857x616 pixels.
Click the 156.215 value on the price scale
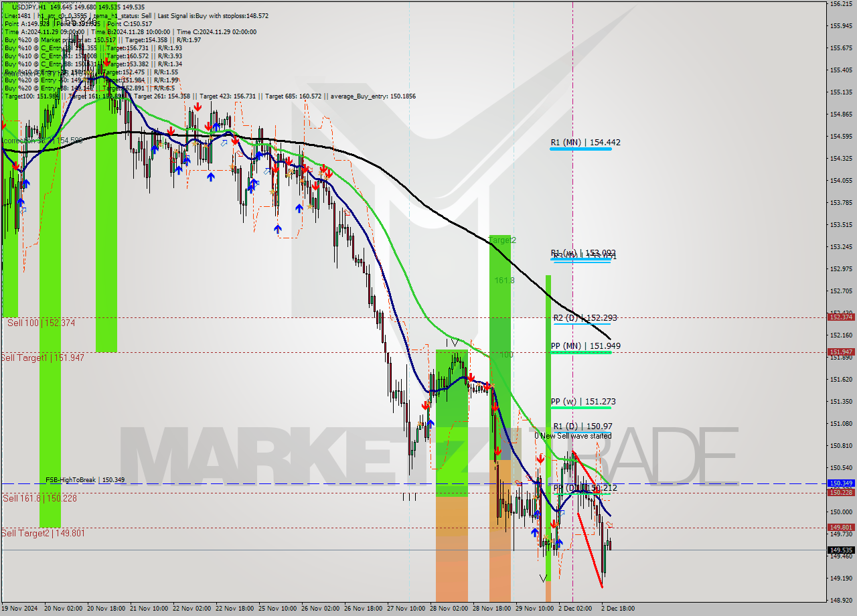point(840,4)
